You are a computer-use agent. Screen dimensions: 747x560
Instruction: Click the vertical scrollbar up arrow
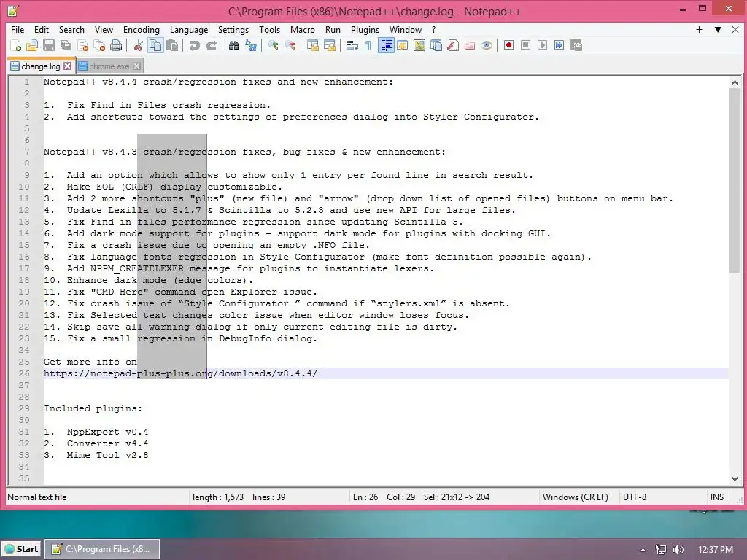(x=735, y=82)
